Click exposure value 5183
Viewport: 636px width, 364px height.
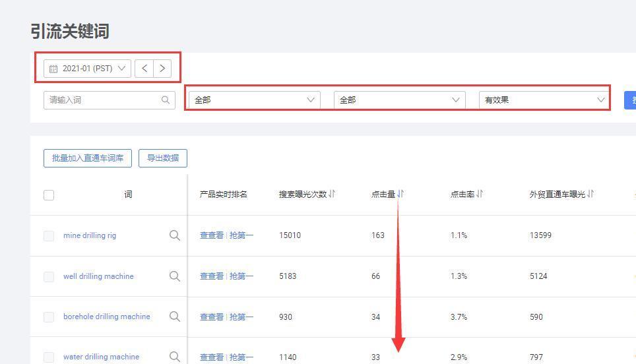(x=288, y=276)
